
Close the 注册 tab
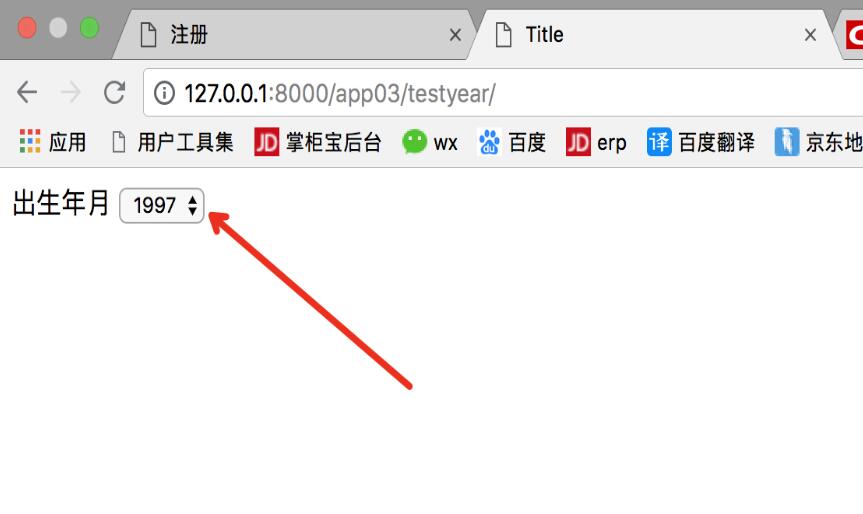point(455,35)
